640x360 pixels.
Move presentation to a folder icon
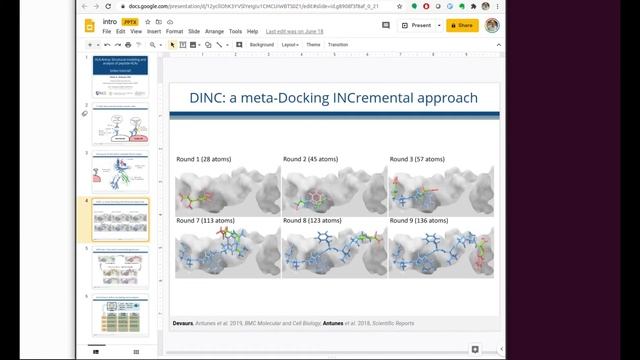pos(159,22)
